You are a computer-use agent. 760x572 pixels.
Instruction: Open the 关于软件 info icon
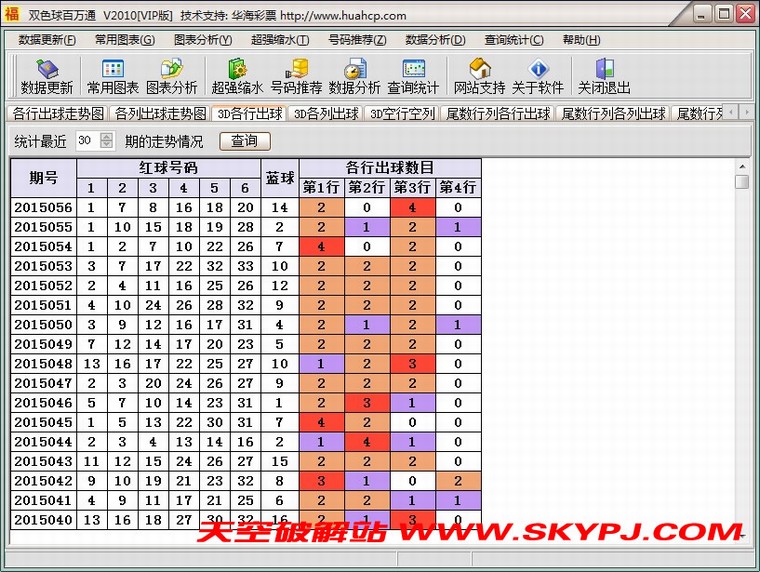(538, 76)
